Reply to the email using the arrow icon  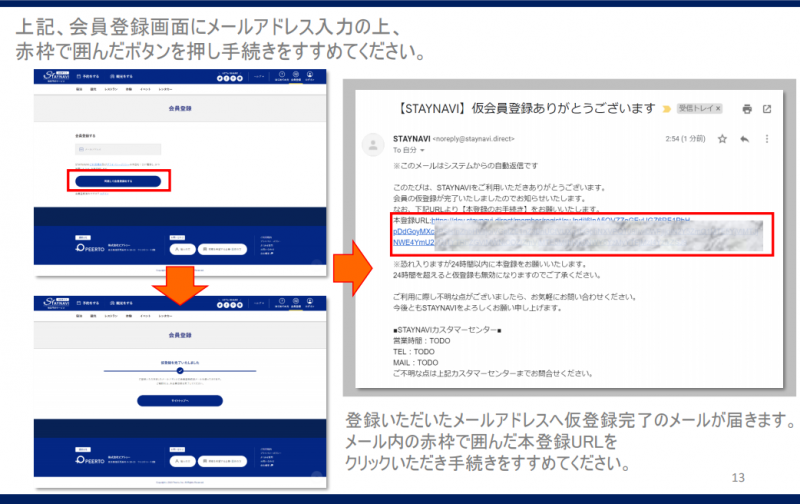click(744, 139)
